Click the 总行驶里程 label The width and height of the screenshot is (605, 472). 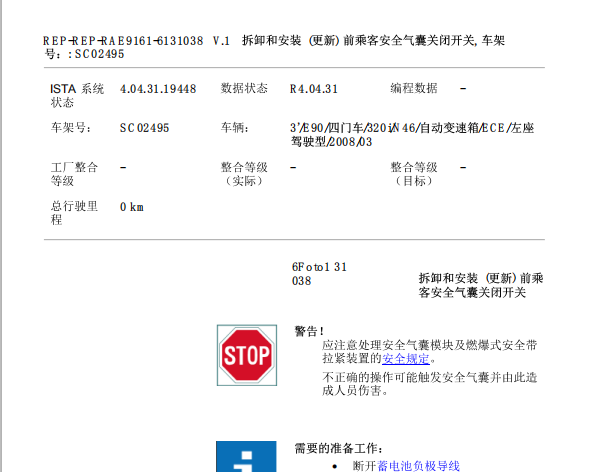(74, 213)
